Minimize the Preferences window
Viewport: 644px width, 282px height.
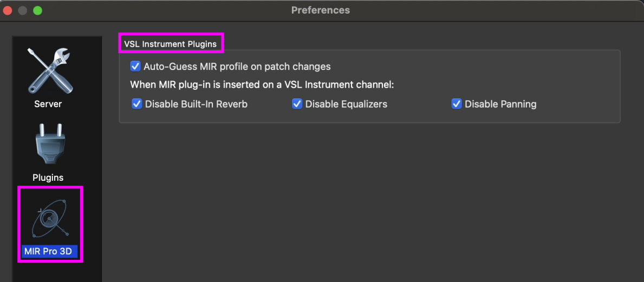point(23,10)
